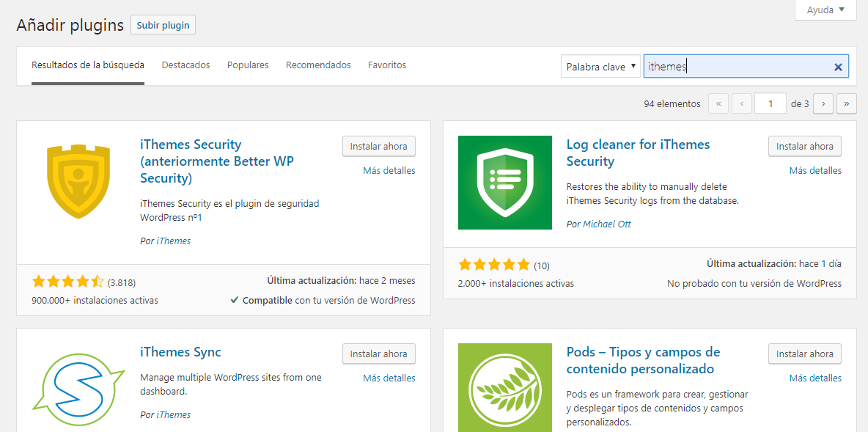
Task: Click the 900.000+ instalaciones activas text
Action: pyautogui.click(x=95, y=301)
